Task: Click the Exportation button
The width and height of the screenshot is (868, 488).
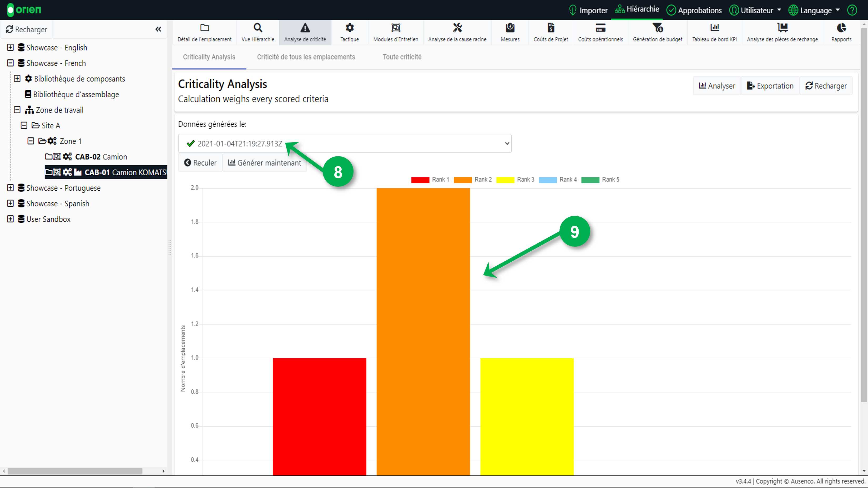Action: (770, 86)
